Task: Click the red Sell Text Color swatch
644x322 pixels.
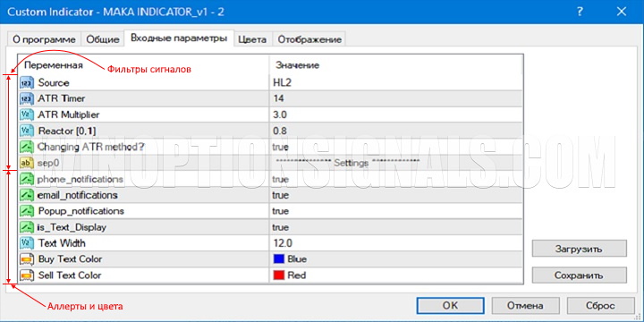Action: pos(279,275)
